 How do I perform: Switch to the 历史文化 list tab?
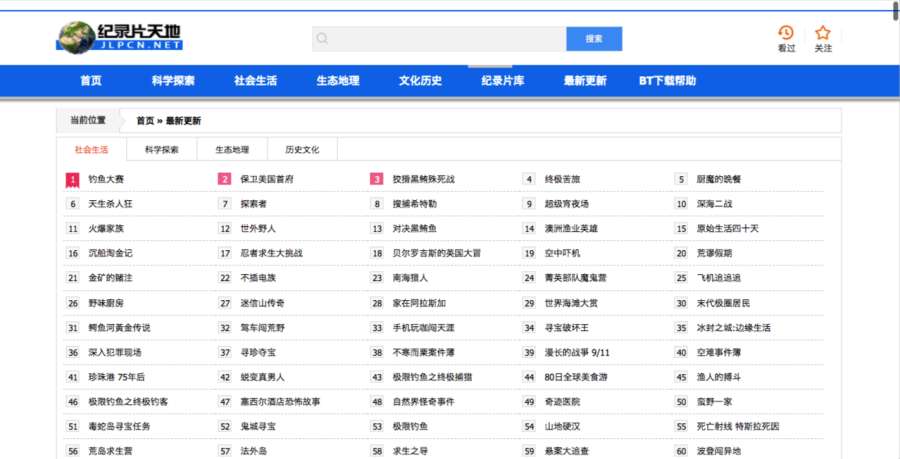click(x=302, y=150)
